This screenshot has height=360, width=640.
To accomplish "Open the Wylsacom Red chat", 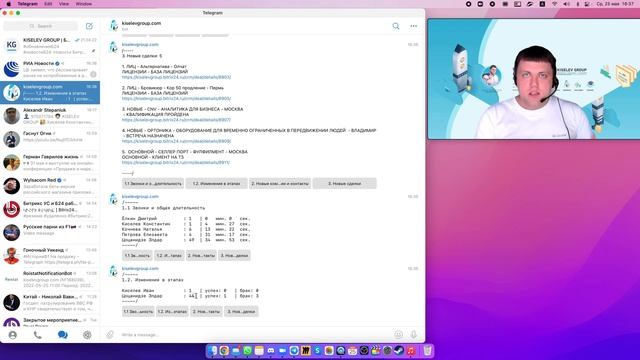I will coord(50,185).
